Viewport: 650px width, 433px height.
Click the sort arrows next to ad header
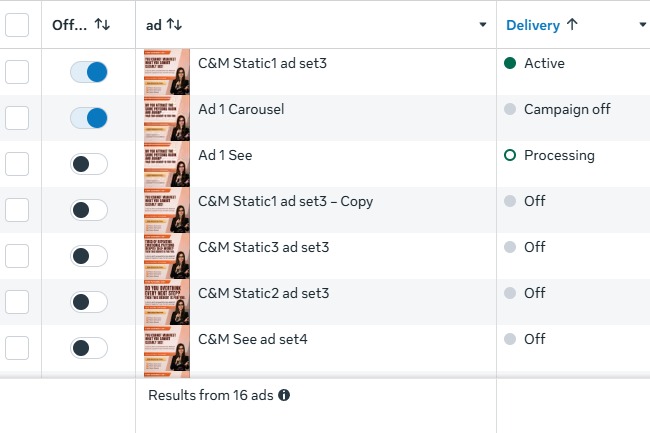(x=173, y=24)
